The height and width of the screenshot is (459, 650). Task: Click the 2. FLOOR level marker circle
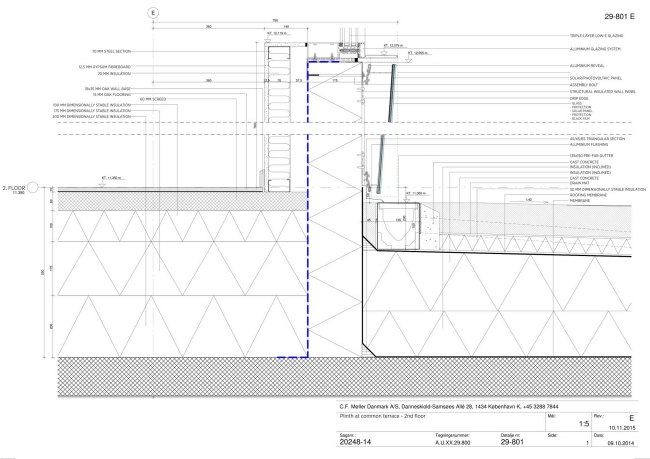point(33,187)
